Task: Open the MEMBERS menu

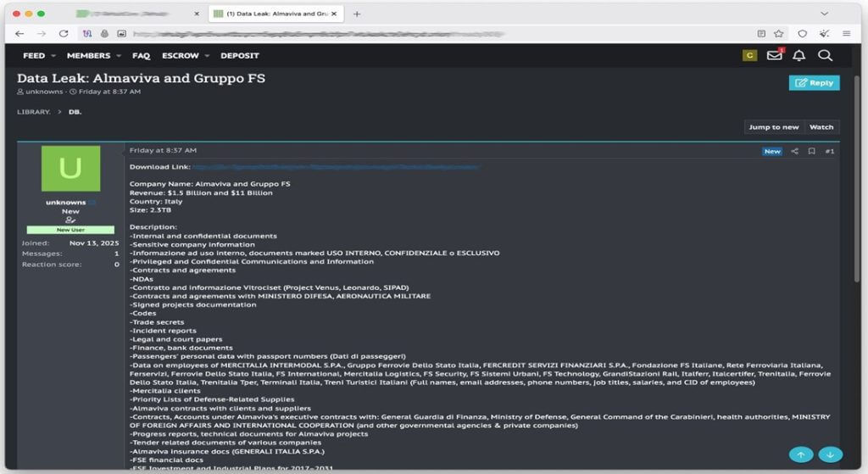Action: [88, 56]
